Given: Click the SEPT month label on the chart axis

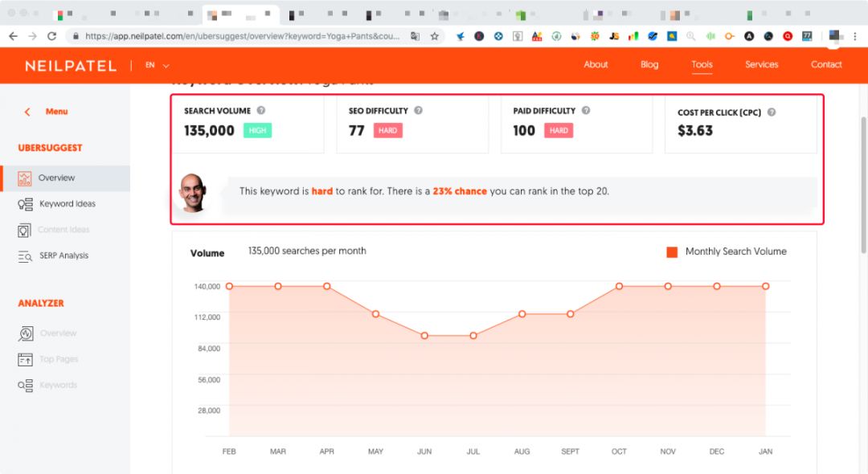Looking at the screenshot, I should [x=570, y=452].
